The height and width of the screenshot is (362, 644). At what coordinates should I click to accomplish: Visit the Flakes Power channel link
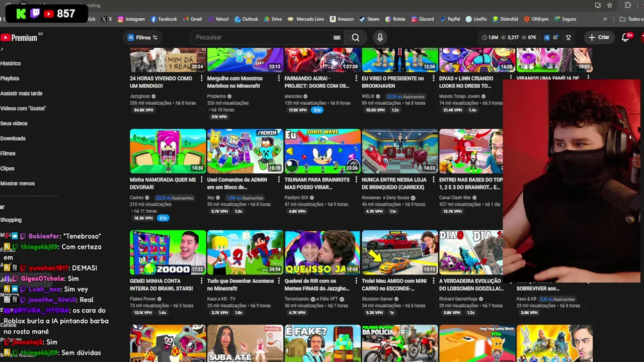[x=143, y=299]
